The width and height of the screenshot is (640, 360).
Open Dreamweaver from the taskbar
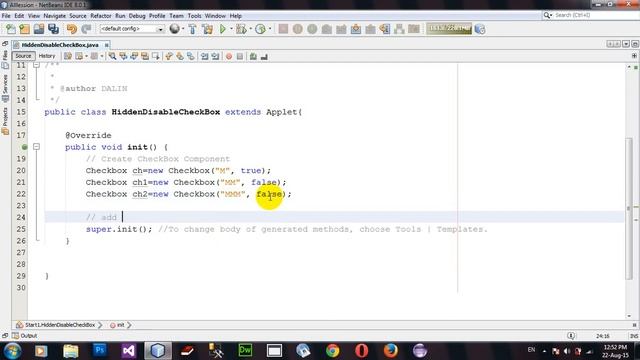point(245,350)
